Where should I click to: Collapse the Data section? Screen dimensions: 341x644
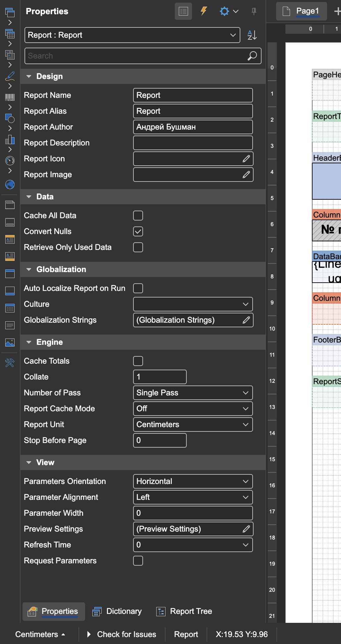[29, 197]
